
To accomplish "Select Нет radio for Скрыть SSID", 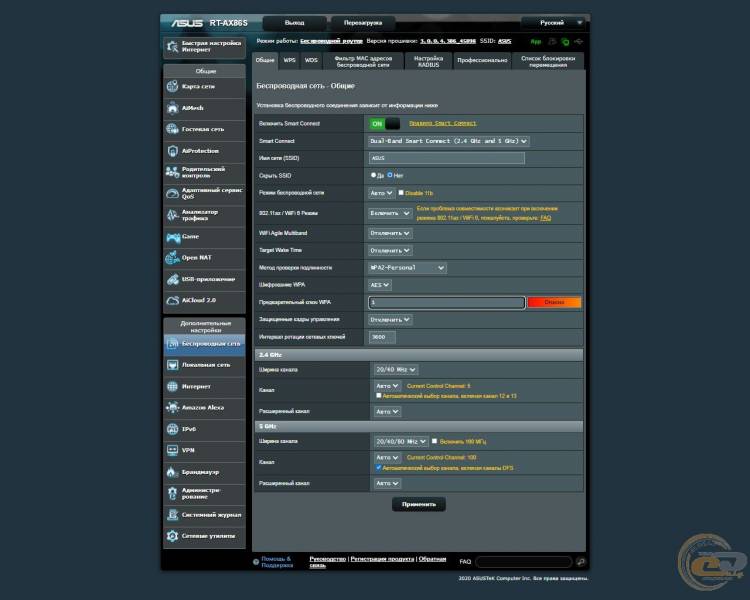I will 390,175.
